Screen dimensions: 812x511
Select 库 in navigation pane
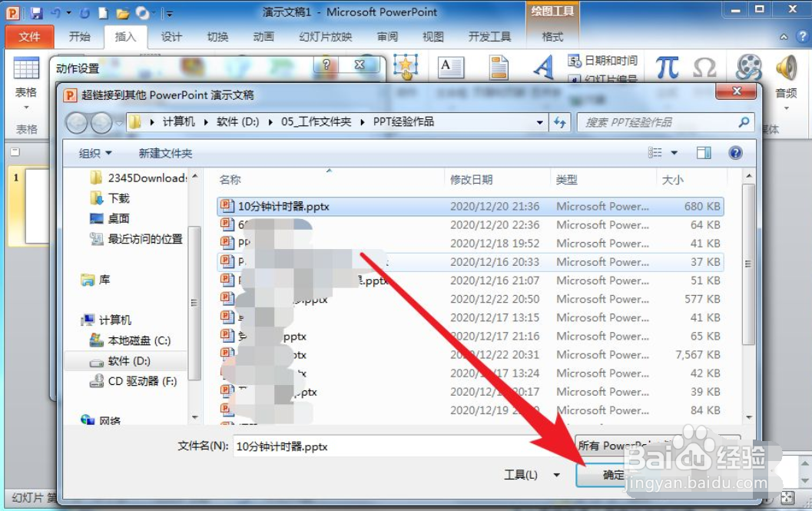95,280
